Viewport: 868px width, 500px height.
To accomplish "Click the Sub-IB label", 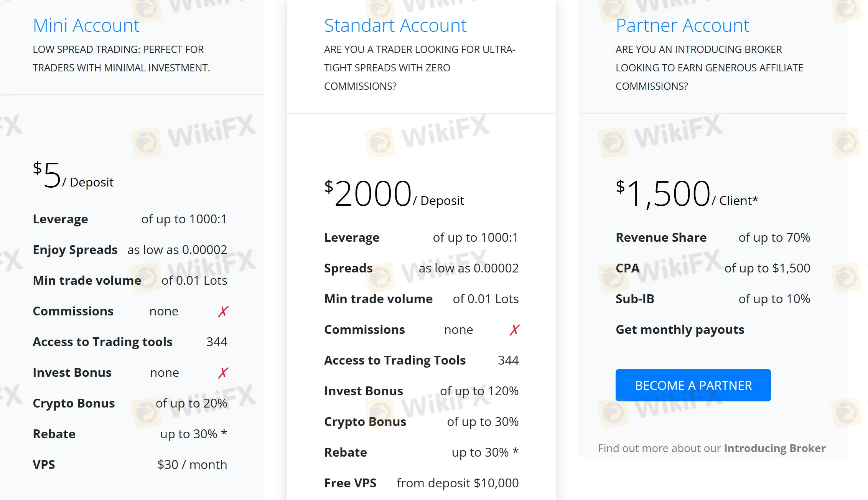I will click(635, 299).
